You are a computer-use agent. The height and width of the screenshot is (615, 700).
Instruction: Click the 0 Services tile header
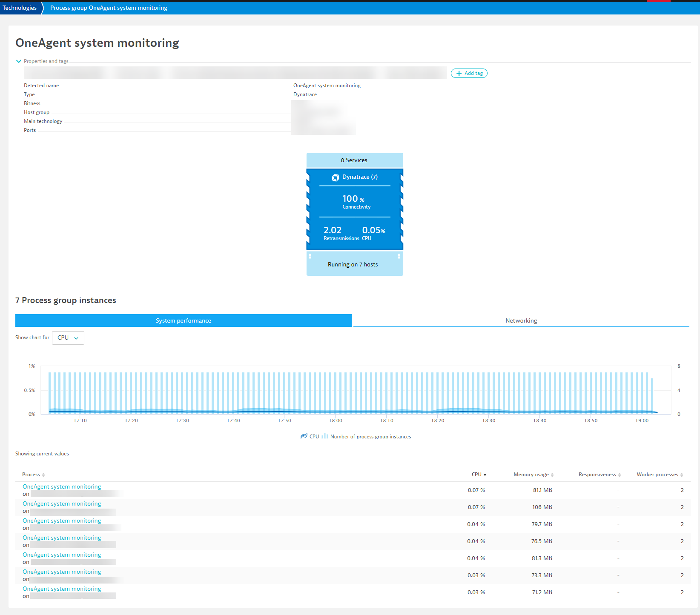pyautogui.click(x=354, y=160)
